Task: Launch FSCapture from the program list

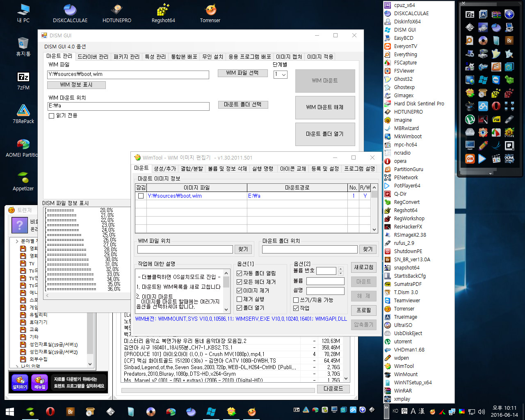Action: pos(405,63)
